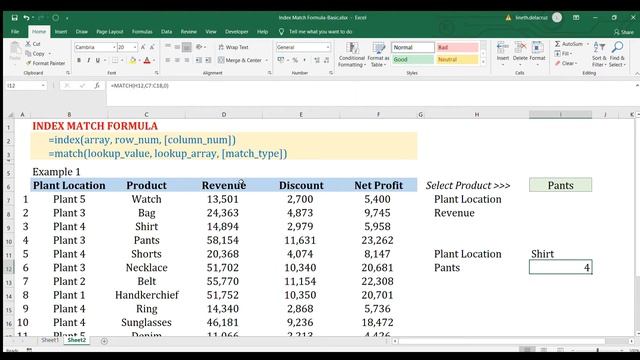
Task: Click AutoSum
Action: [569, 44]
